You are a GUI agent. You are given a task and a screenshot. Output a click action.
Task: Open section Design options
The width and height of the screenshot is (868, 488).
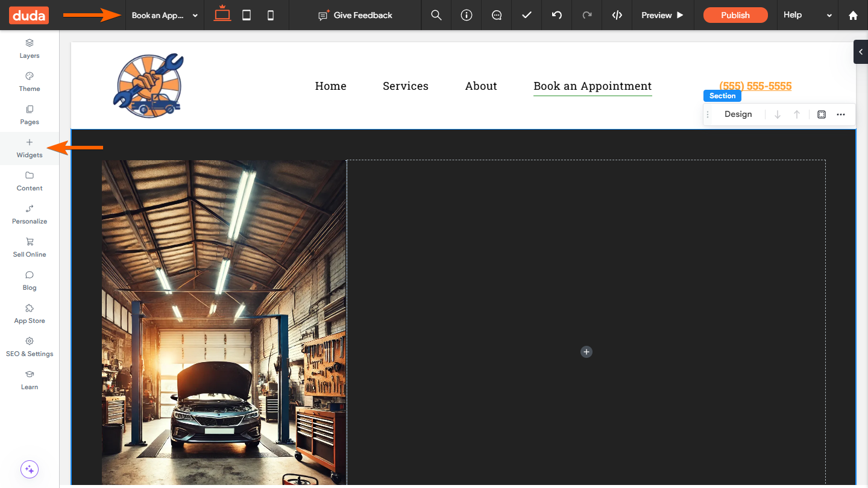(x=738, y=114)
